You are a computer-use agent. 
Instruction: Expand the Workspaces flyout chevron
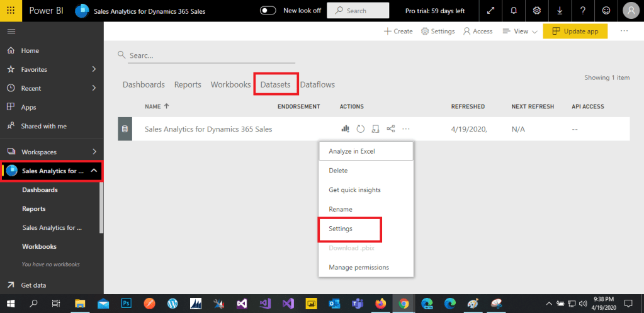tap(94, 152)
